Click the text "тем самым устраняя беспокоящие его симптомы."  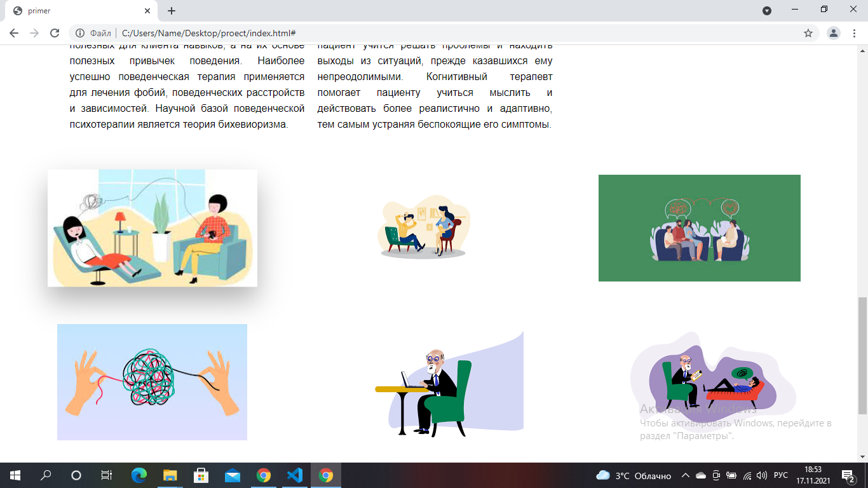[x=435, y=125]
